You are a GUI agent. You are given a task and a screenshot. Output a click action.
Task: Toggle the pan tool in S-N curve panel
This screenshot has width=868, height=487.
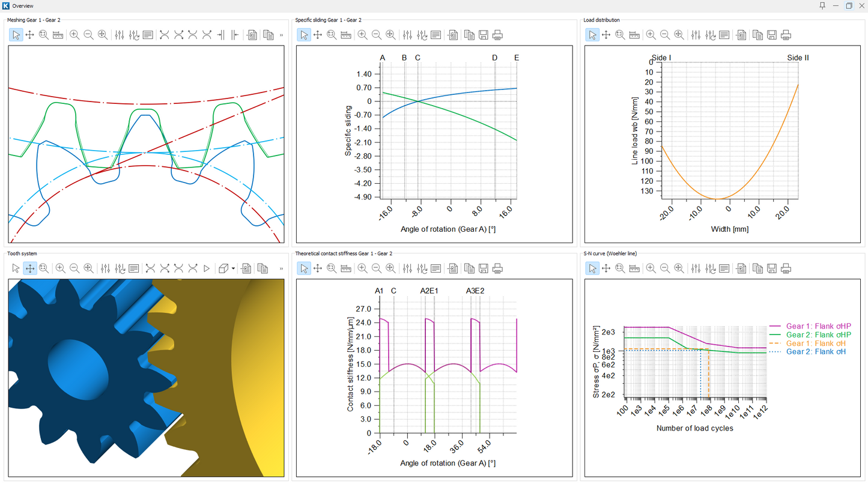click(606, 268)
